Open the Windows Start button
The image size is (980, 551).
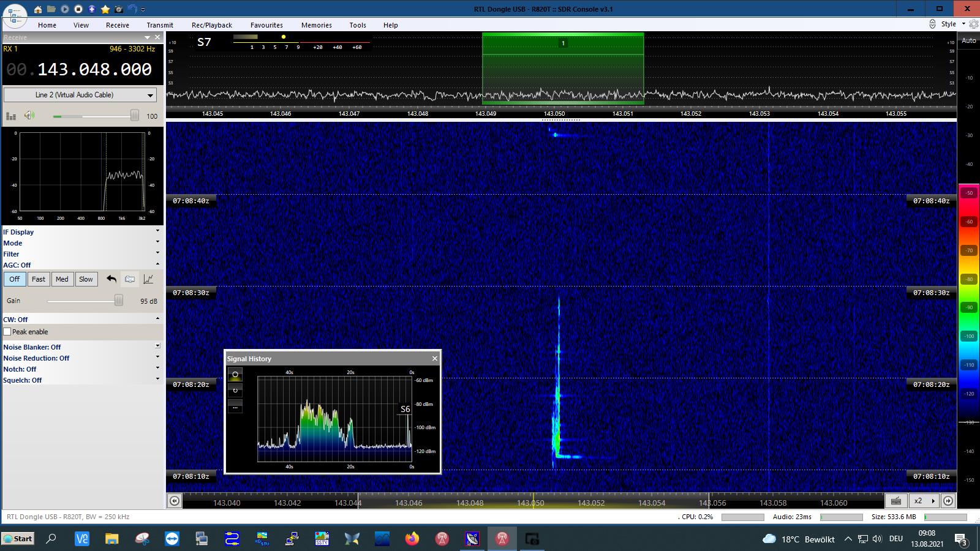pyautogui.click(x=18, y=539)
